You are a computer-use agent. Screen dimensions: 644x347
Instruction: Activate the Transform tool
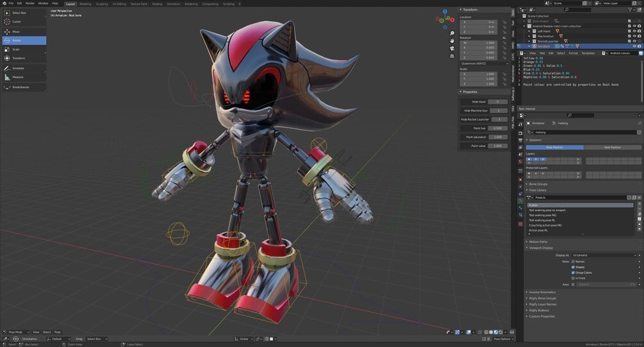[x=24, y=58]
